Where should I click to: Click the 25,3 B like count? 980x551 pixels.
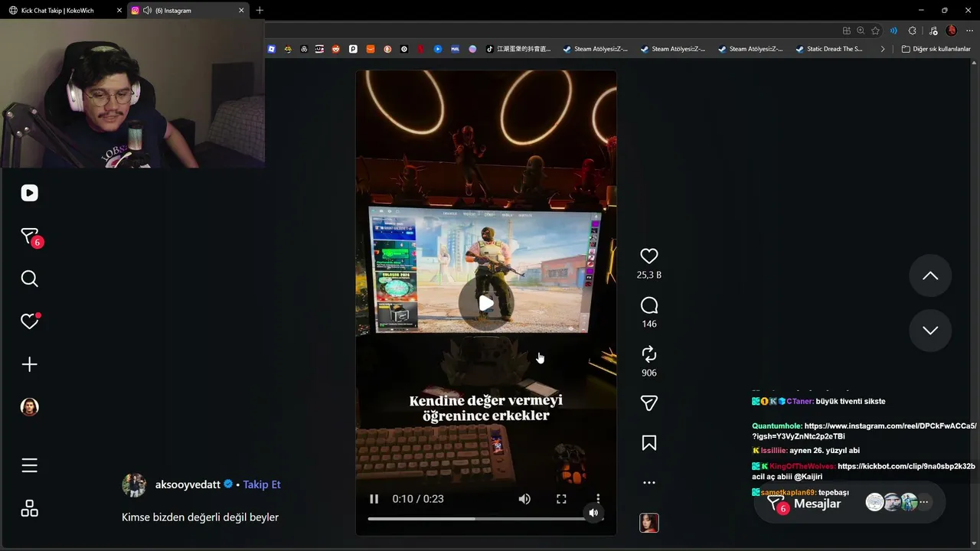point(649,275)
